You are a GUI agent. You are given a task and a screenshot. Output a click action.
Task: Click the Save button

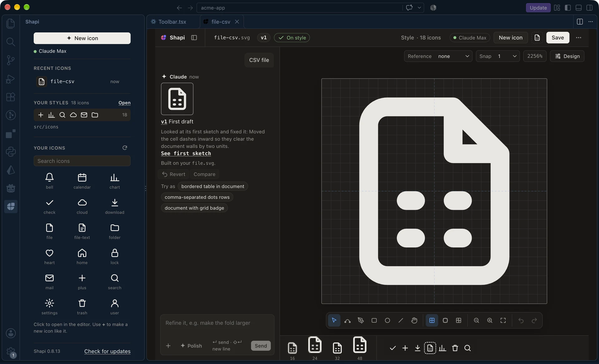click(x=558, y=38)
